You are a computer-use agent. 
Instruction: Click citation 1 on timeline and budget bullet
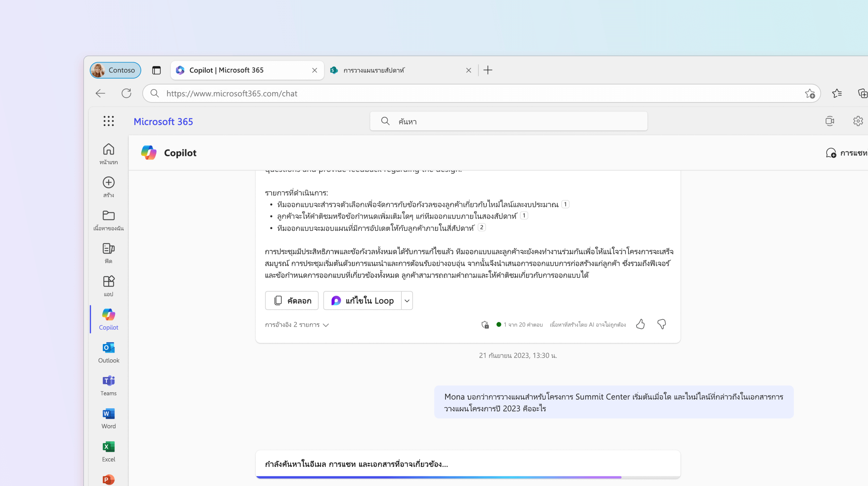(565, 204)
